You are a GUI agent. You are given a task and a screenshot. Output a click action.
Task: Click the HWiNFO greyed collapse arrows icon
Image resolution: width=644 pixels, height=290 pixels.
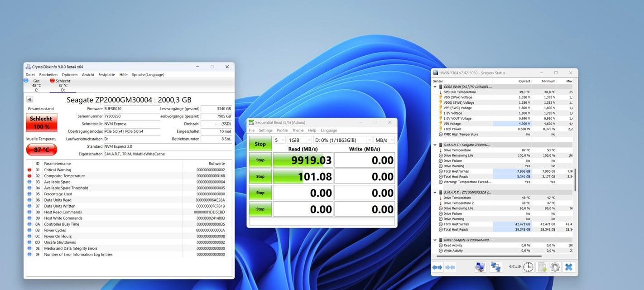tap(450, 267)
